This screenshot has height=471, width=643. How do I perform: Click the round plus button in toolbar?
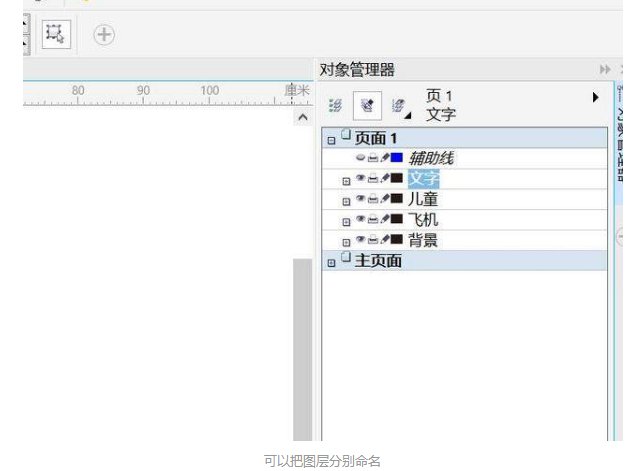click(x=104, y=34)
